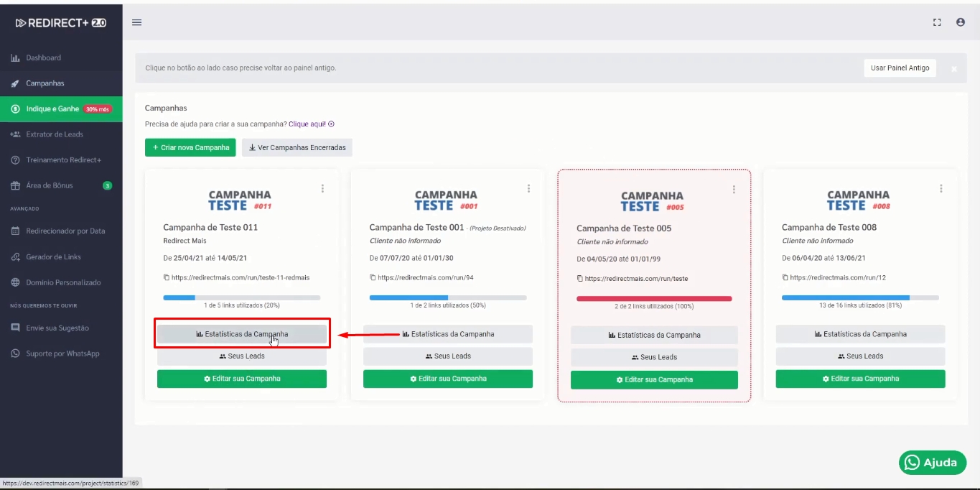Image resolution: width=980 pixels, height=490 pixels.
Task: Expand kebab menu on Campanha de Teste 008
Action: coord(941,188)
